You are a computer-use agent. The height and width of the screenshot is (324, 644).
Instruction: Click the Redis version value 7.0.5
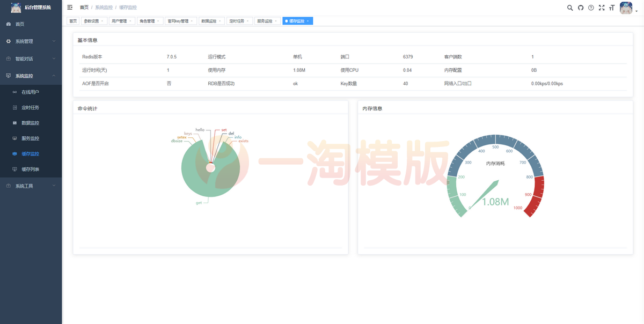[172, 57]
